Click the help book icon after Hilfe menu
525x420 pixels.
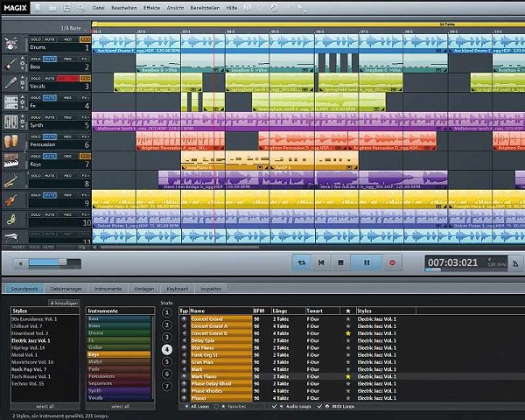tap(247, 7)
